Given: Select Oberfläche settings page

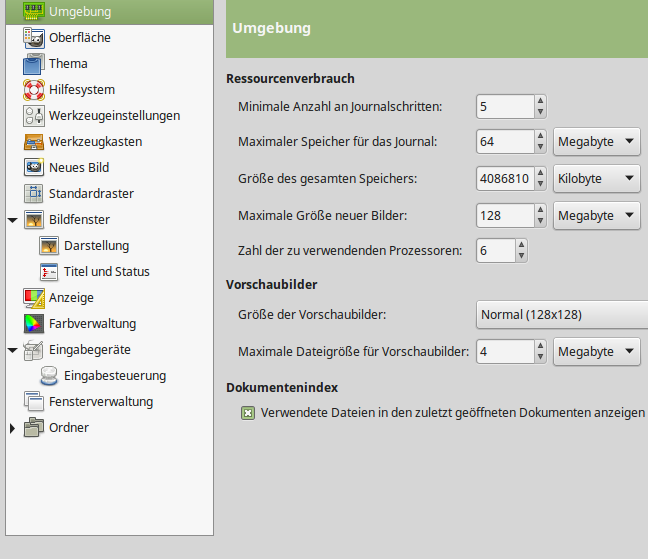Looking at the screenshot, I should 80,38.
